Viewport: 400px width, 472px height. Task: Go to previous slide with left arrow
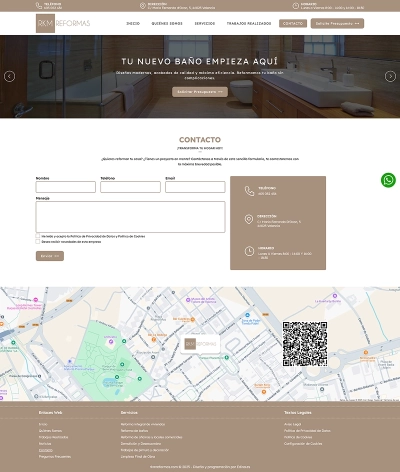[9, 76]
